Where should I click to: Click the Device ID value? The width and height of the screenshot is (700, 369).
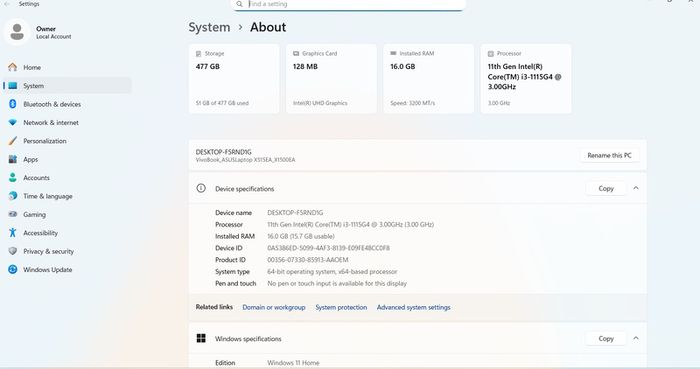click(328, 248)
